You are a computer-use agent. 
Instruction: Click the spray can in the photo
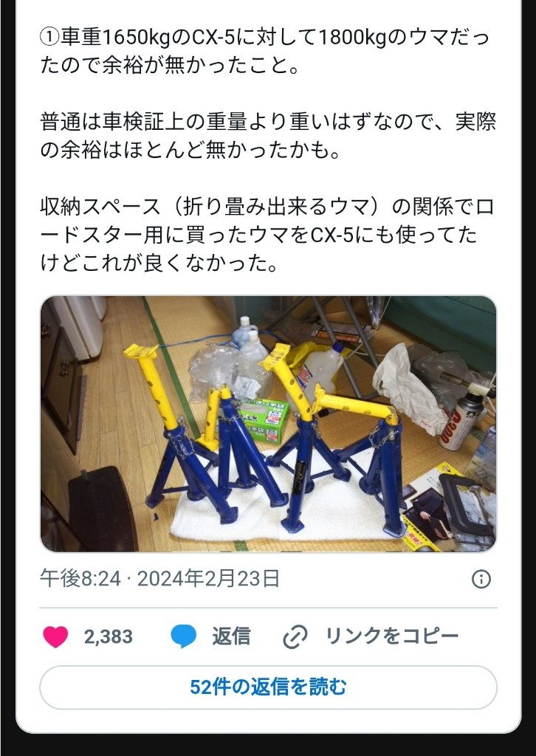coord(461,420)
